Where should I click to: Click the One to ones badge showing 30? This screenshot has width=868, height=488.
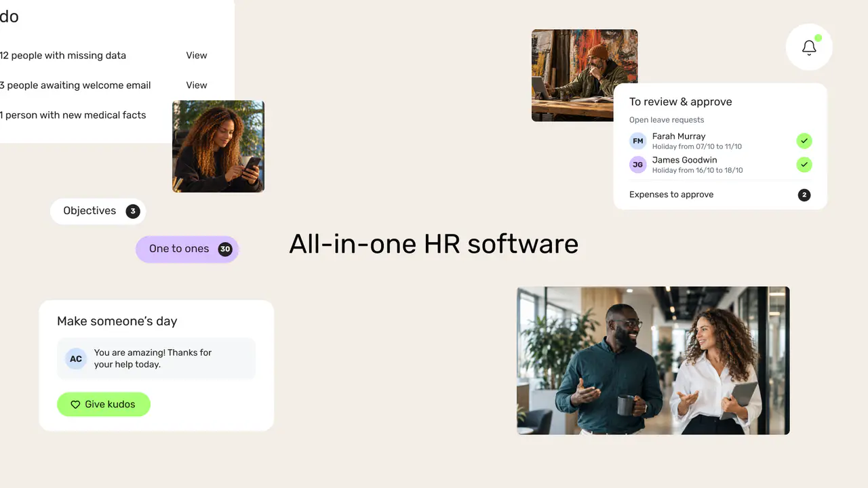pos(225,249)
